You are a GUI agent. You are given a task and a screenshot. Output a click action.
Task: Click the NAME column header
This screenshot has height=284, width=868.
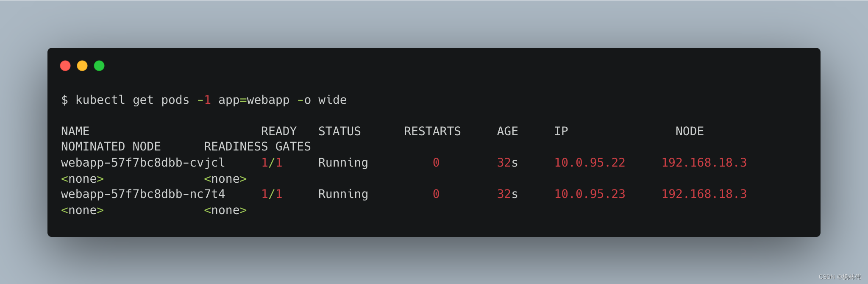[75, 131]
